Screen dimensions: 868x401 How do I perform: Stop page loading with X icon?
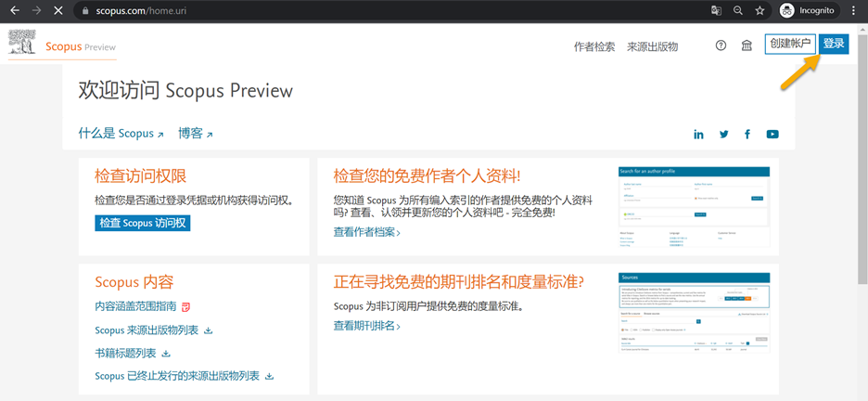(x=59, y=10)
